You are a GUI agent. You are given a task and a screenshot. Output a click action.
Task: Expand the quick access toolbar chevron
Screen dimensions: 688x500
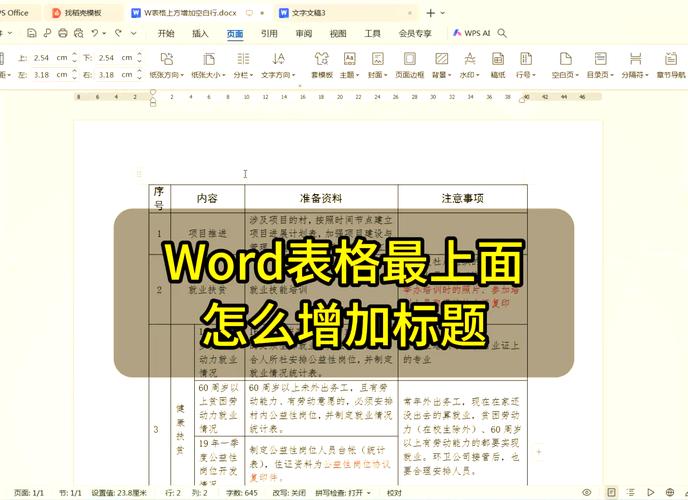click(x=133, y=33)
